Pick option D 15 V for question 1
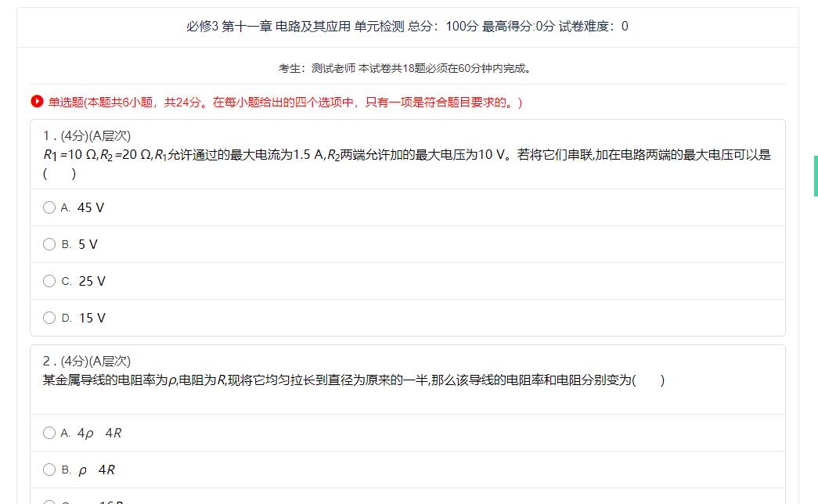This screenshot has height=504, width=818. [x=49, y=318]
